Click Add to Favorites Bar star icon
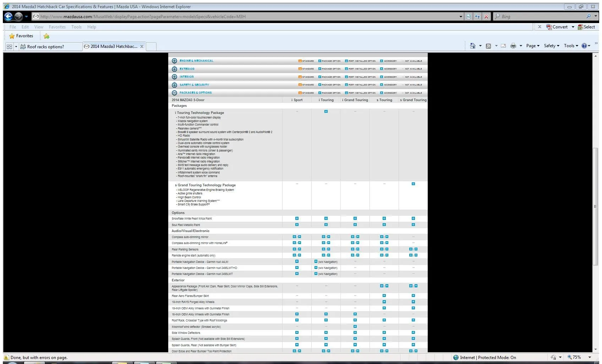The image size is (602, 364). tap(46, 36)
